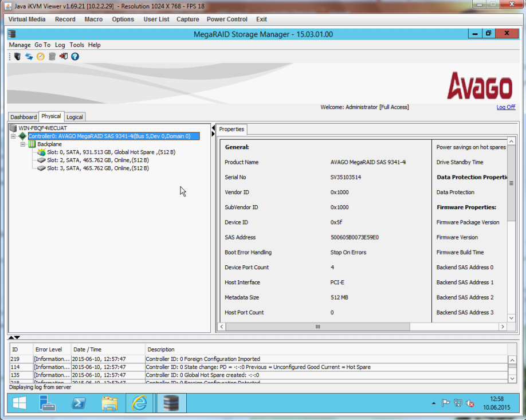This screenshot has height=420, width=526.
Task: Launch PowerShell from the taskbar
Action: tap(78, 403)
